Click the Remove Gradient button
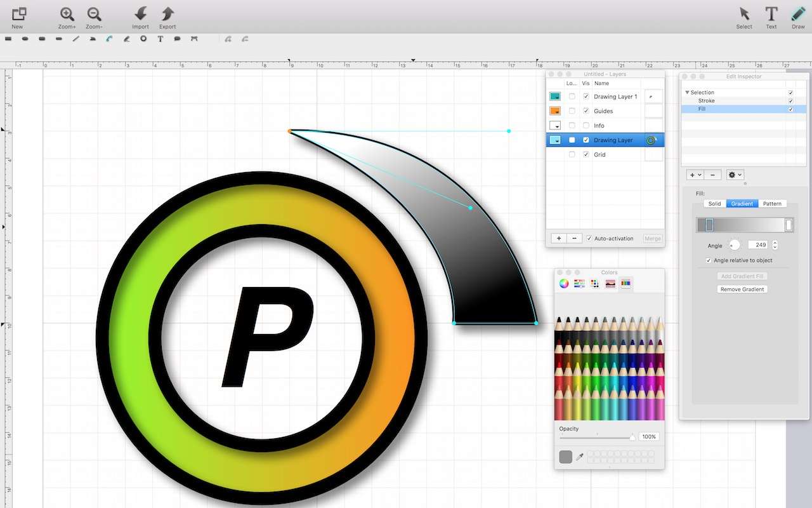This screenshot has height=508, width=812. click(x=742, y=289)
